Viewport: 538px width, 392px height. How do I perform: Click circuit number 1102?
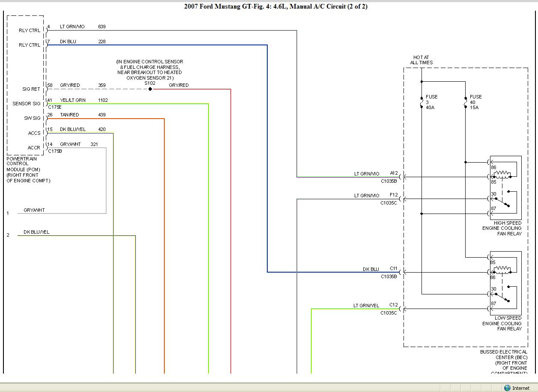[103, 100]
